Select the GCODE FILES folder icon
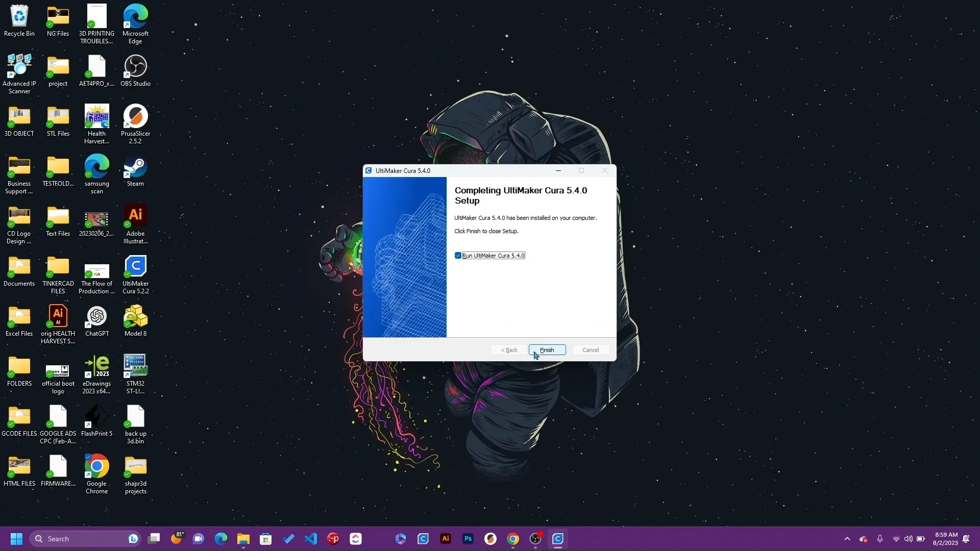The width and height of the screenshot is (980, 551). point(19,421)
